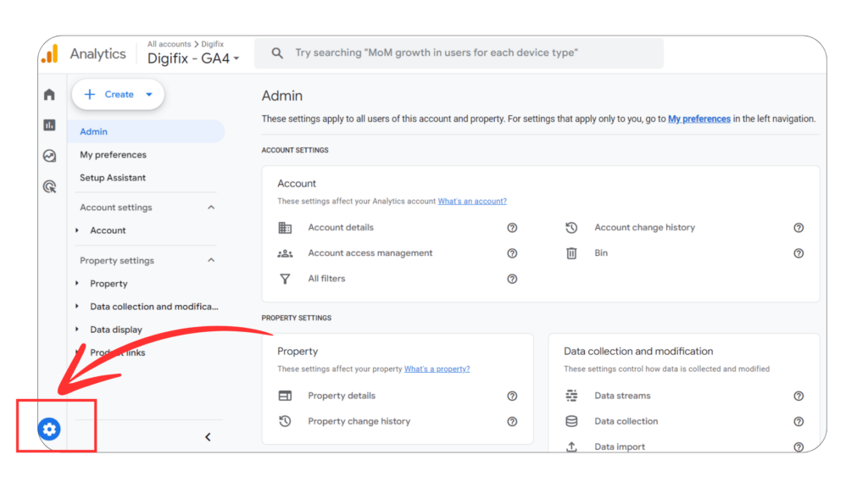Click help icon next to Property details
The image size is (868, 488).
(512, 396)
